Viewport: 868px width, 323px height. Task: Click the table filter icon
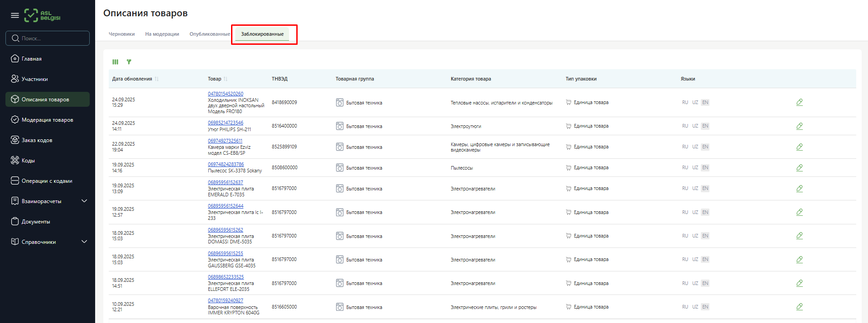[x=129, y=62]
